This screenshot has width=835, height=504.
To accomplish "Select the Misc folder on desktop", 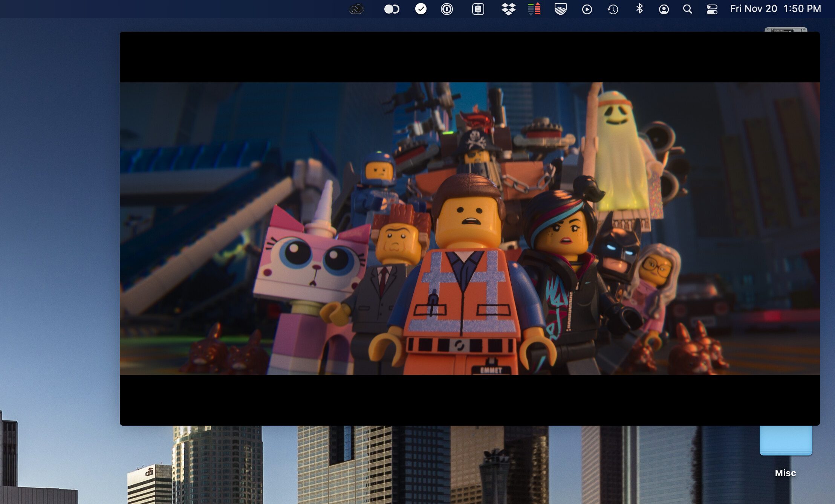I will [786, 440].
